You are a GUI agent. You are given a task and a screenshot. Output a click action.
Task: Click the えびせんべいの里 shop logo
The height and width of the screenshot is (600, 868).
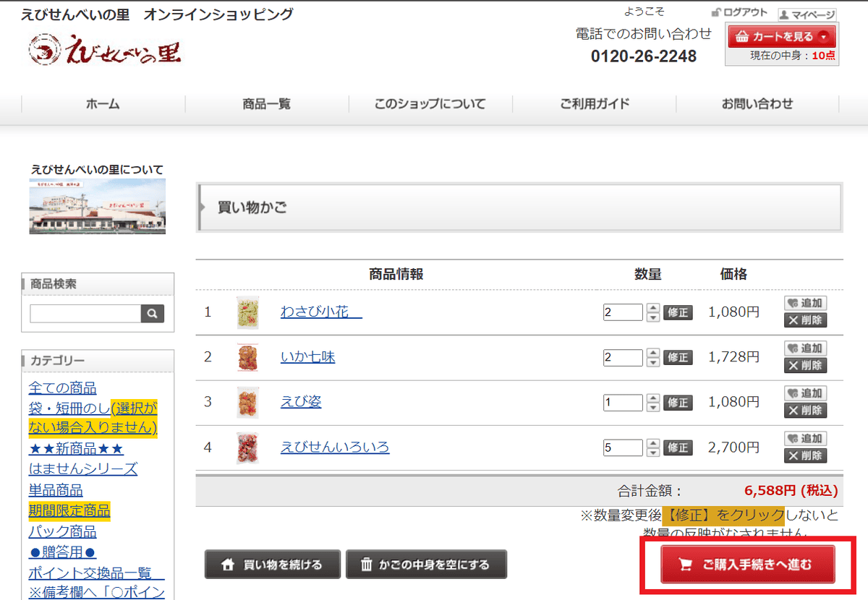tap(105, 51)
